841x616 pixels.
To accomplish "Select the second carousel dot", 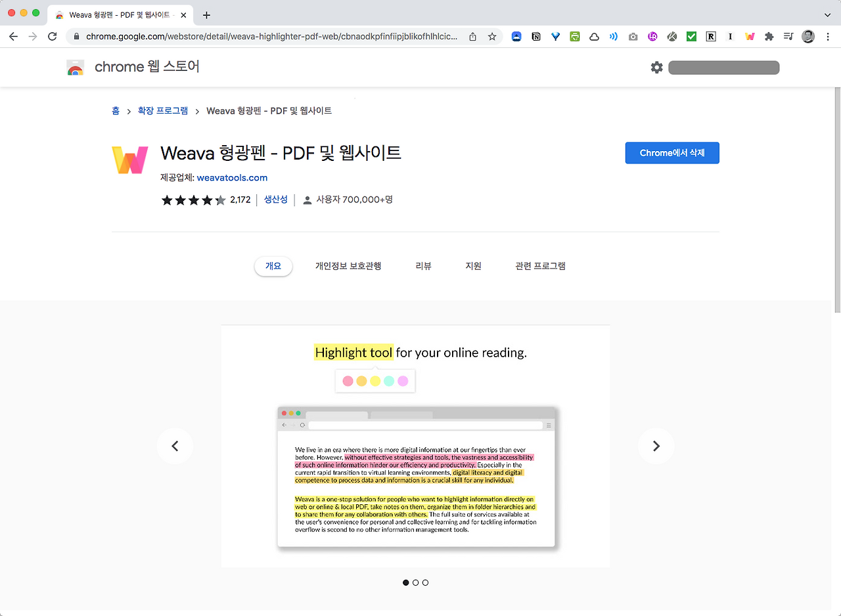I will 416,583.
